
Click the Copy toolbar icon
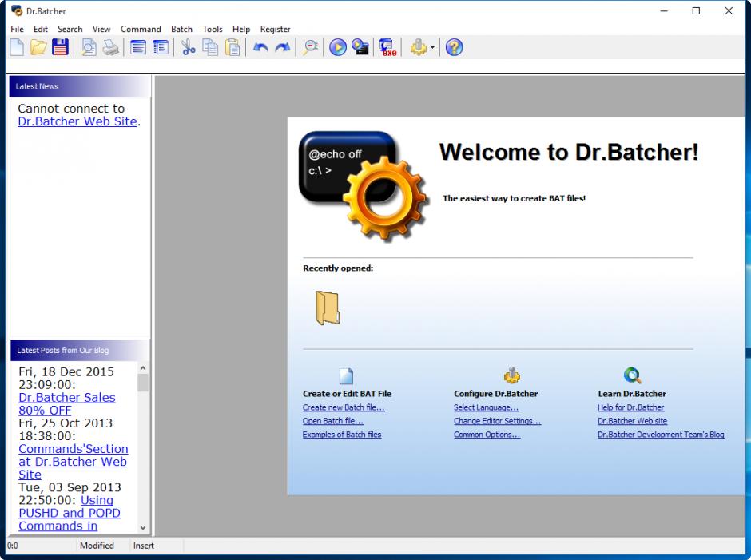[x=210, y=47]
